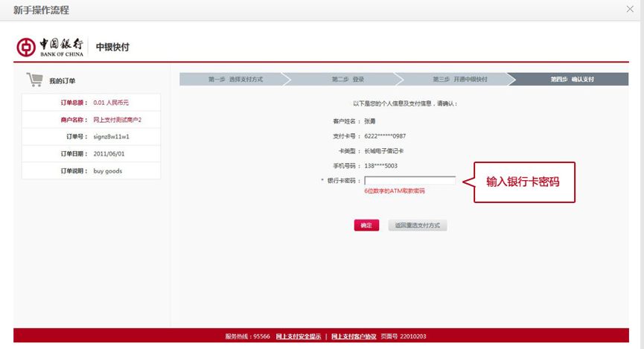Click the 中银快付 title text
644x349 pixels.
pyautogui.click(x=112, y=47)
